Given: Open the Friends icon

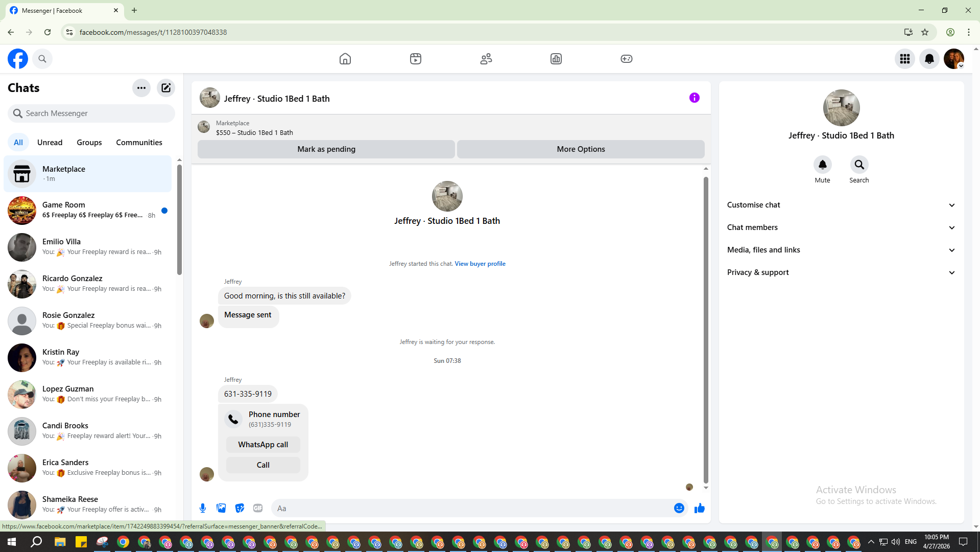Looking at the screenshot, I should tap(486, 59).
